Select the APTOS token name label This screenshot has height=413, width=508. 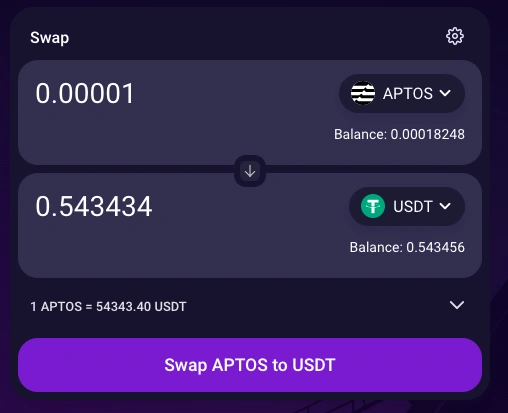[x=408, y=93]
